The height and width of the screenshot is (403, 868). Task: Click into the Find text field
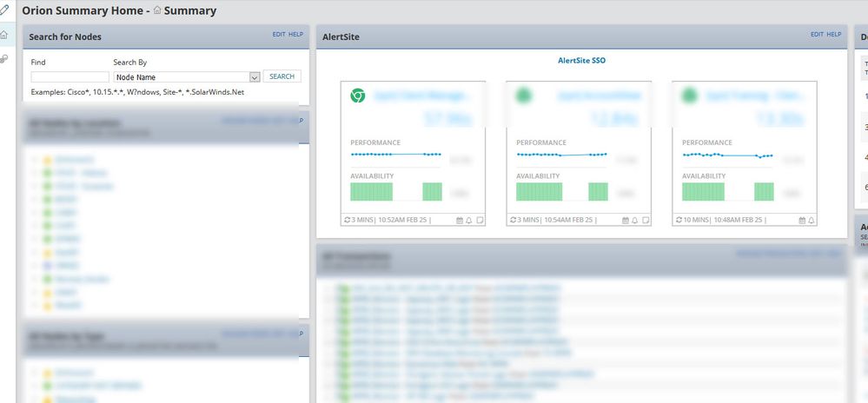(70, 77)
